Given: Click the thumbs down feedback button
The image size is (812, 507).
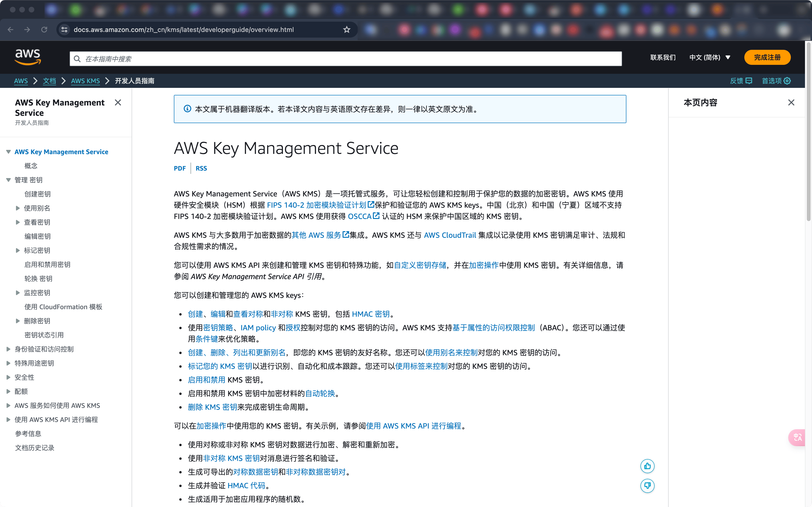Looking at the screenshot, I should point(647,486).
